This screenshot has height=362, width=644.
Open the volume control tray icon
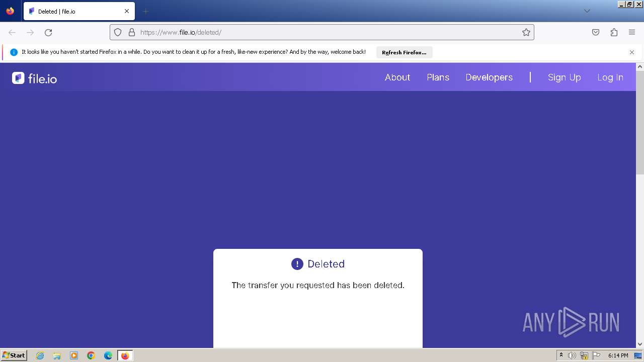tap(572, 355)
